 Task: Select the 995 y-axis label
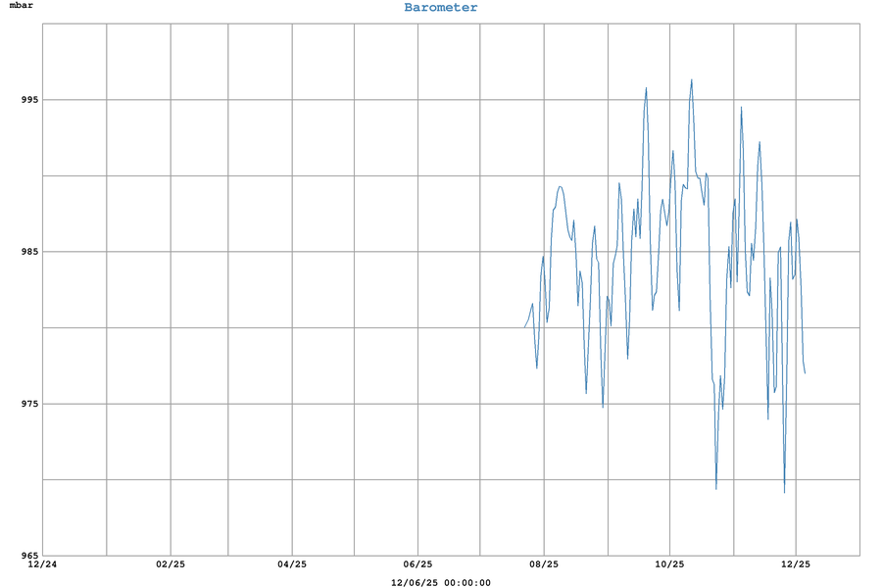[x=25, y=100]
